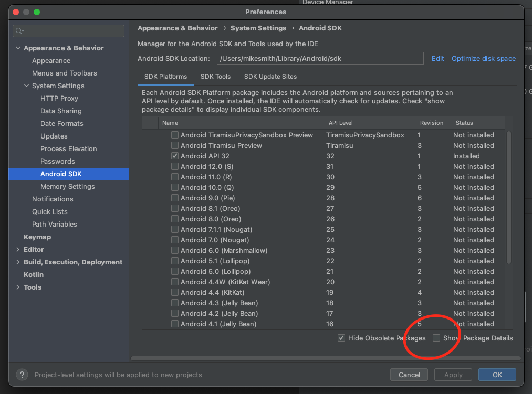Check the Android 6.0 (Marshmallow) checkbox
The width and height of the screenshot is (532, 394).
(x=175, y=251)
